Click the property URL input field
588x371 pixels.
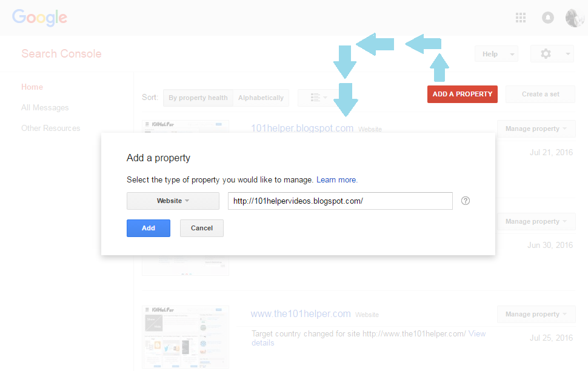(x=340, y=201)
